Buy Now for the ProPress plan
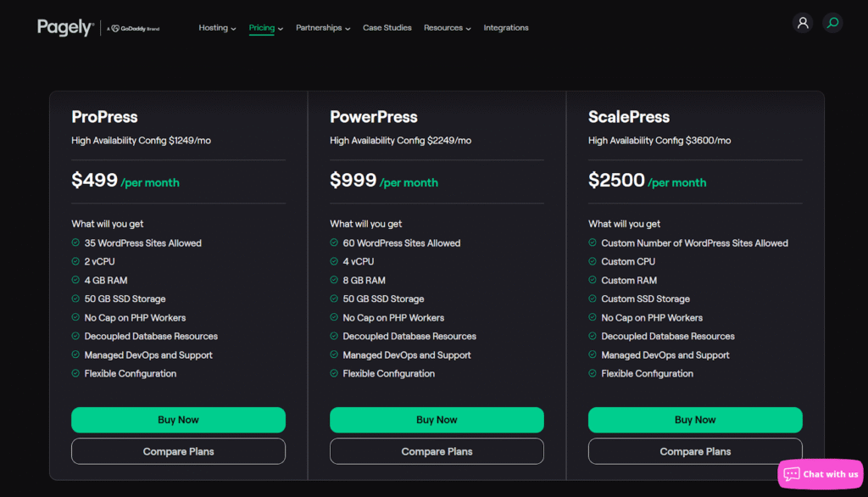This screenshot has width=868, height=497. pos(178,420)
